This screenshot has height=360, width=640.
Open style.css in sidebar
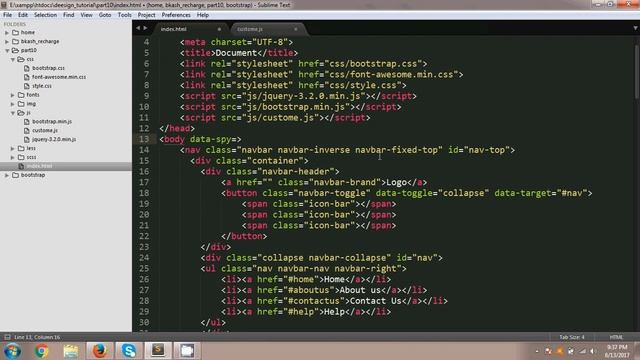tap(42, 86)
